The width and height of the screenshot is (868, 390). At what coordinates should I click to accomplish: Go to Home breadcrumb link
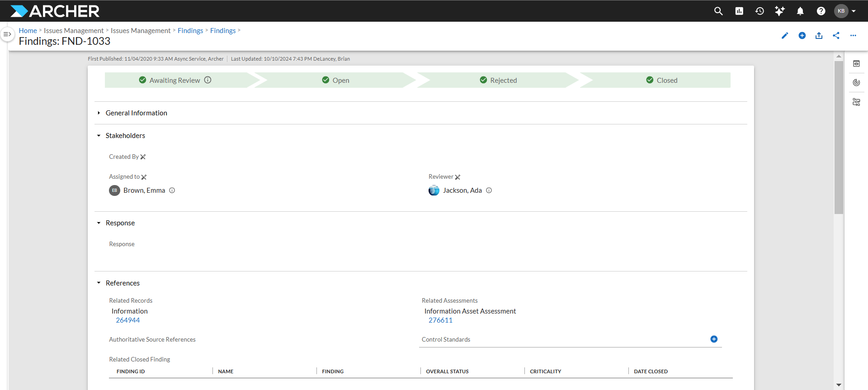[x=28, y=30]
